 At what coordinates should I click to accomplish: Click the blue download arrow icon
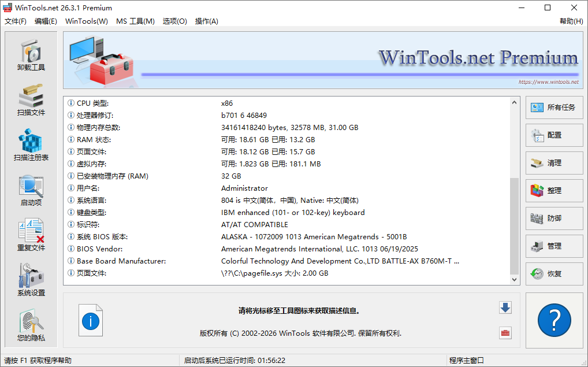click(x=505, y=308)
